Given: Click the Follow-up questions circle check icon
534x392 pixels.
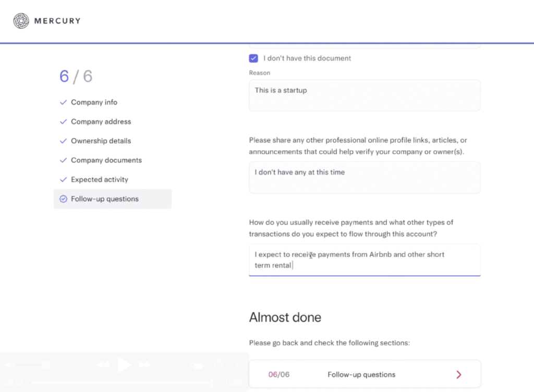Looking at the screenshot, I should 63,199.
